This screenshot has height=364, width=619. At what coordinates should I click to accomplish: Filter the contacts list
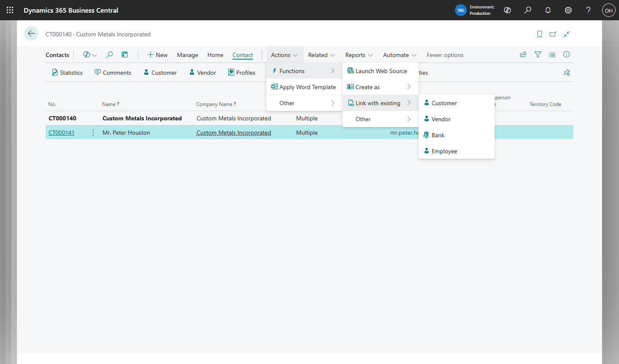click(537, 54)
